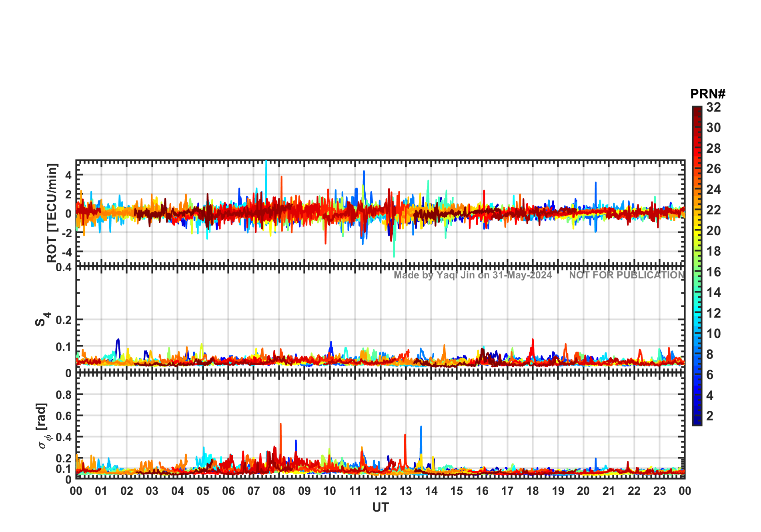Click UT axis hour label 03
The image size is (761, 532).
(x=152, y=491)
